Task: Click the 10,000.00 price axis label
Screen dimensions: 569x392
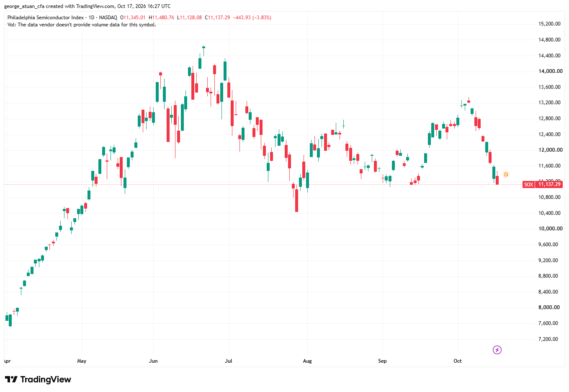Action: coord(550,229)
